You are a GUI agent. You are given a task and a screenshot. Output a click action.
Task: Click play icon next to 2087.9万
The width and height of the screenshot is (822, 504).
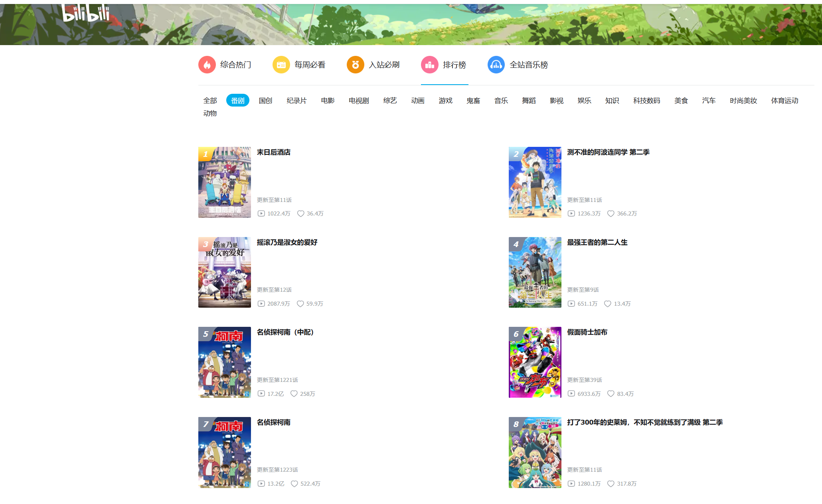tap(261, 304)
